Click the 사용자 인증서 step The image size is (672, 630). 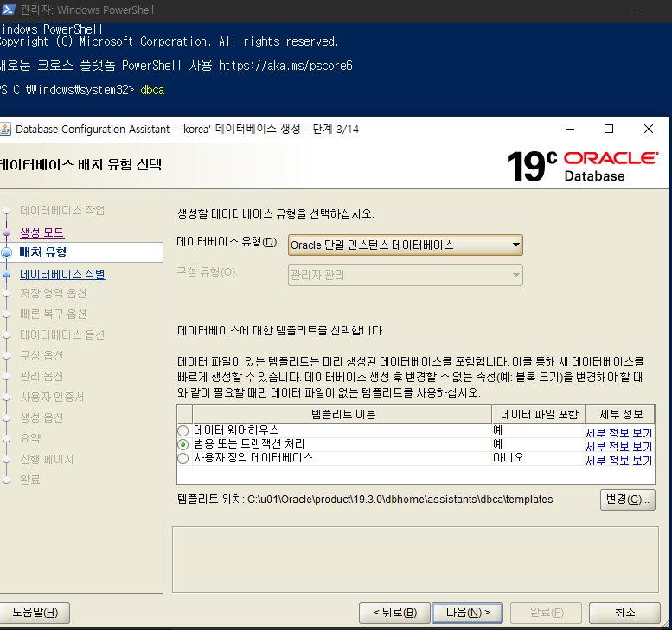[x=52, y=397]
